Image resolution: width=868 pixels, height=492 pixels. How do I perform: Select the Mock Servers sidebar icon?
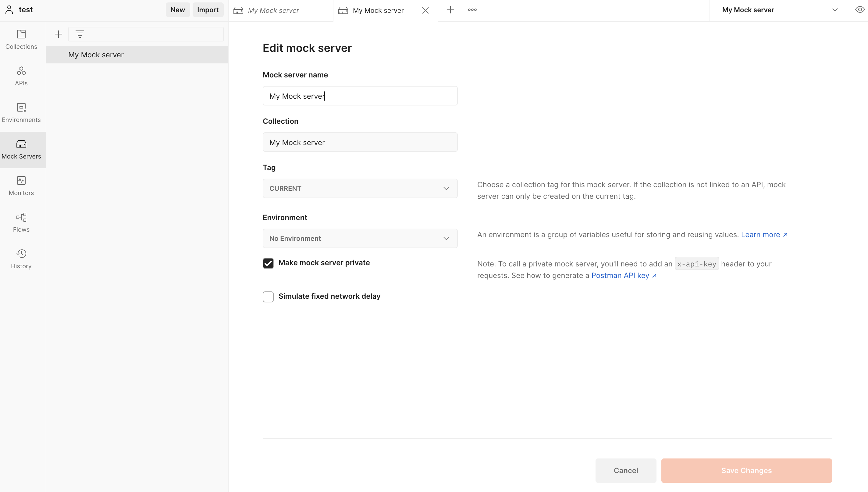pyautogui.click(x=21, y=149)
